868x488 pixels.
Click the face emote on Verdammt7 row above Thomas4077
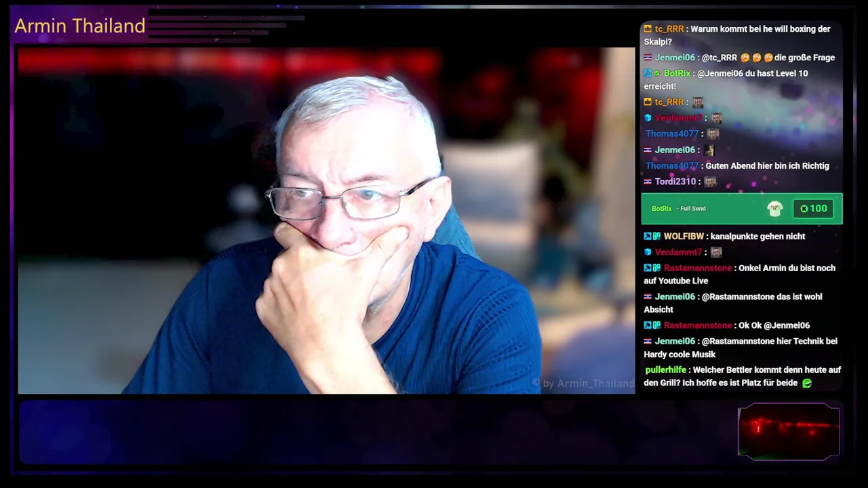click(x=716, y=118)
